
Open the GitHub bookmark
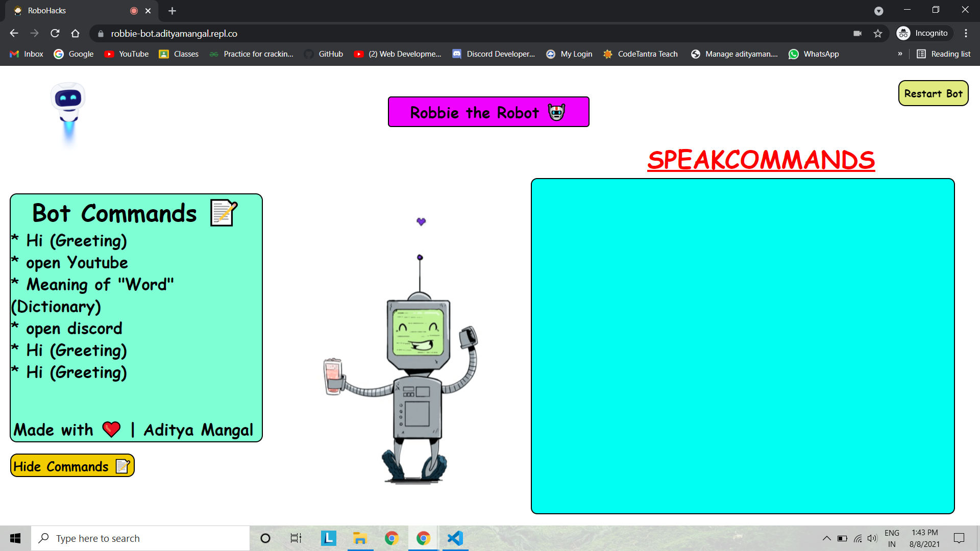pyautogui.click(x=324, y=54)
